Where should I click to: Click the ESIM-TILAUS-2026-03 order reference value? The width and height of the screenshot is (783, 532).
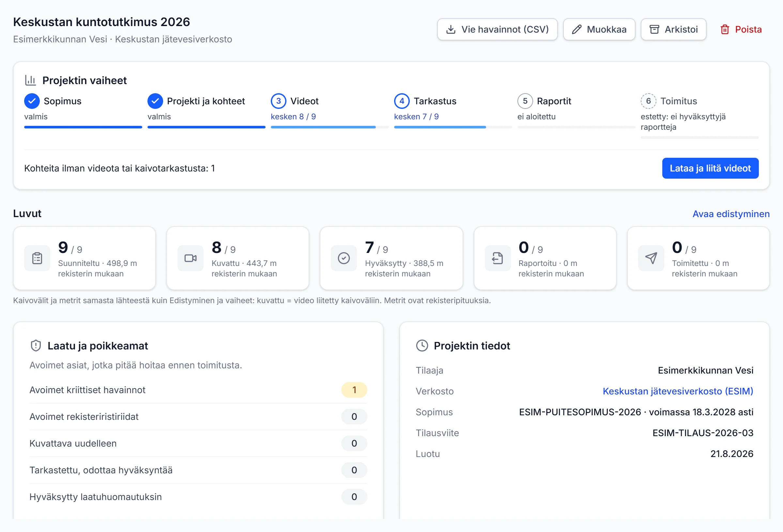tap(703, 433)
